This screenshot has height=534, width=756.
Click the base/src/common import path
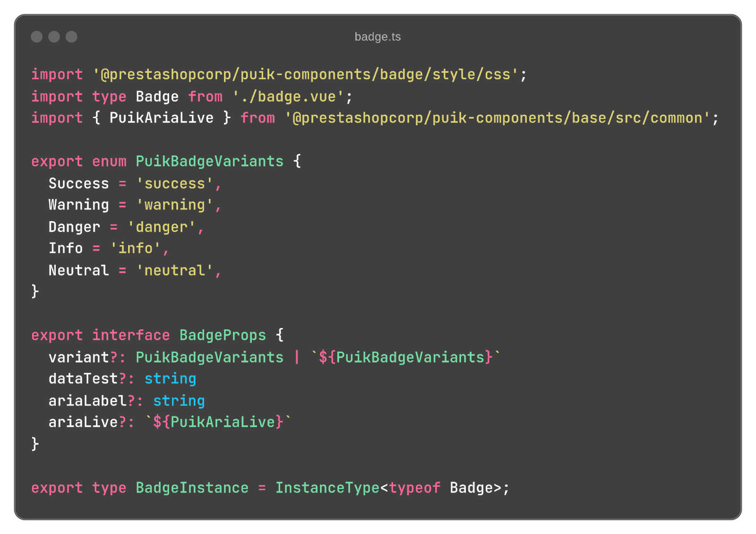(x=498, y=118)
